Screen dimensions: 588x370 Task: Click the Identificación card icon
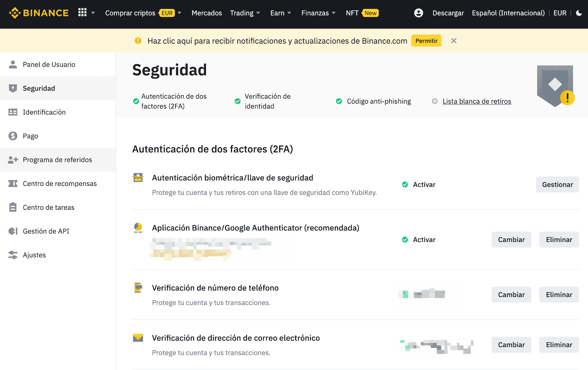[x=13, y=112]
